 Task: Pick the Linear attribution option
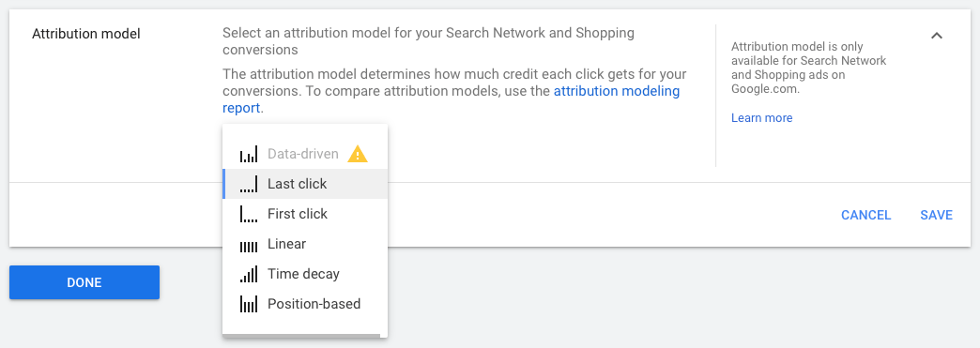click(305, 244)
